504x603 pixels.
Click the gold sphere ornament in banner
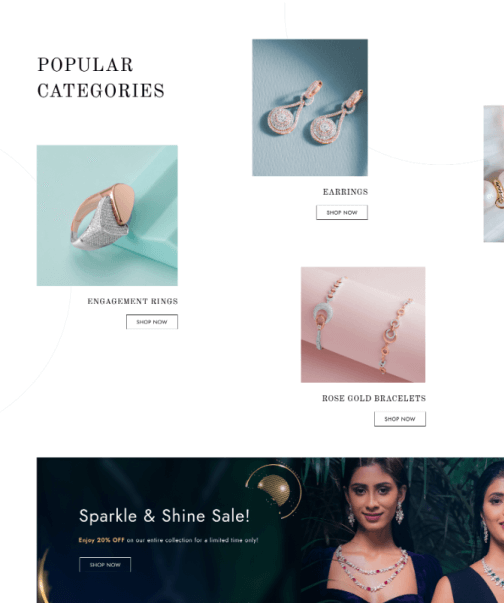[274, 490]
